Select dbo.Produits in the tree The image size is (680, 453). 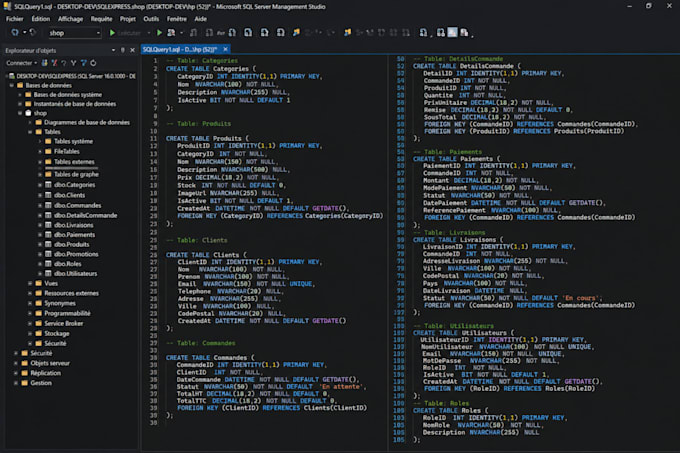pyautogui.click(x=72, y=244)
